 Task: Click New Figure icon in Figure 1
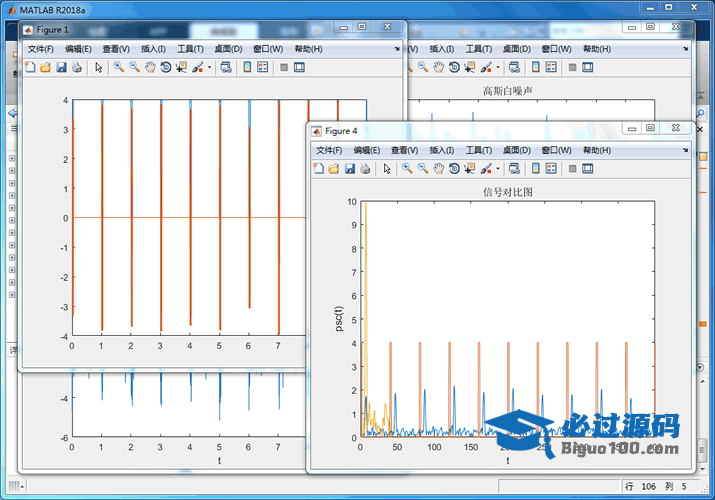tap(30, 67)
